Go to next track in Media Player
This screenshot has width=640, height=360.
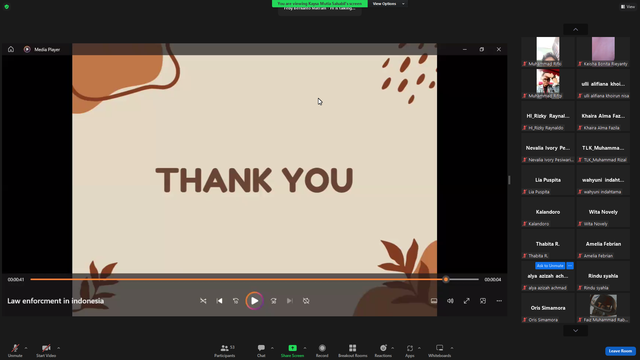(x=290, y=301)
